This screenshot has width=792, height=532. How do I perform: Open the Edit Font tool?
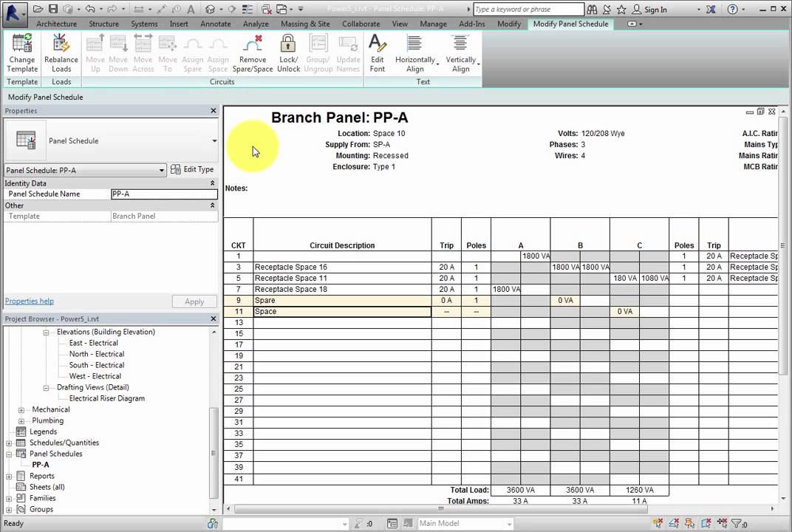click(x=378, y=53)
